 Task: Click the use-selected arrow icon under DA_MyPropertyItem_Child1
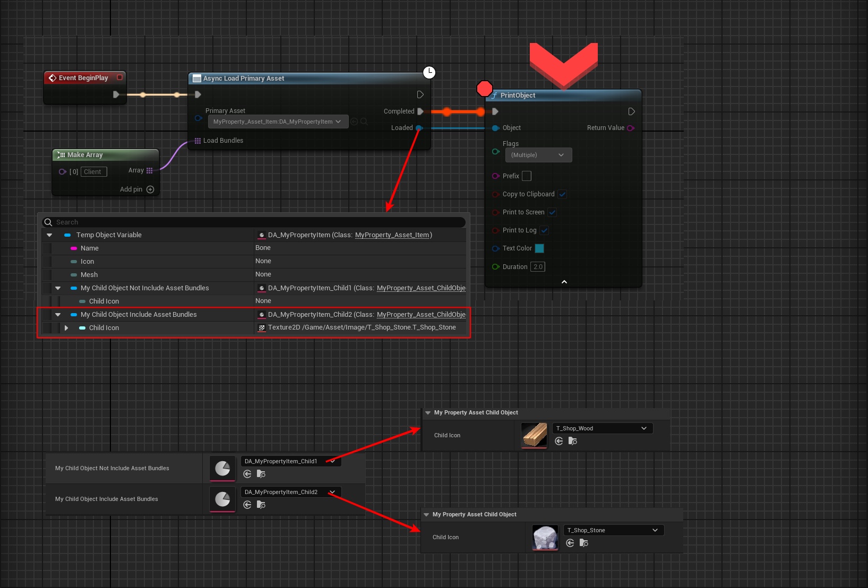247,474
